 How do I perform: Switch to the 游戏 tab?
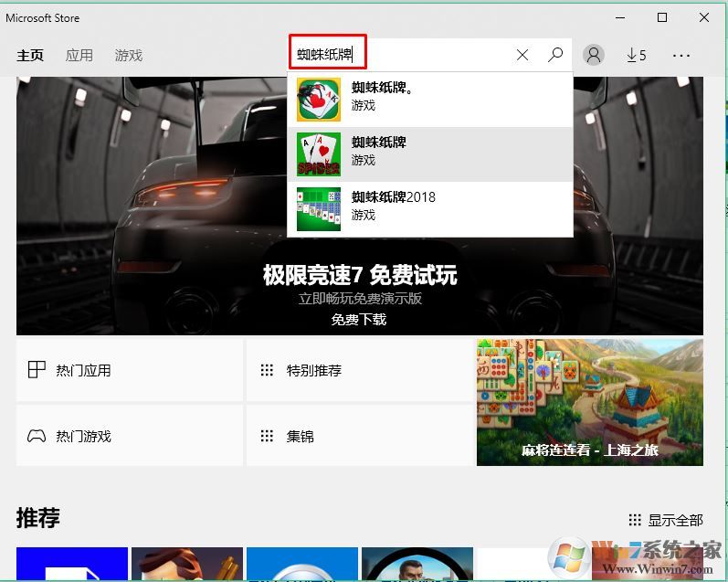(129, 55)
